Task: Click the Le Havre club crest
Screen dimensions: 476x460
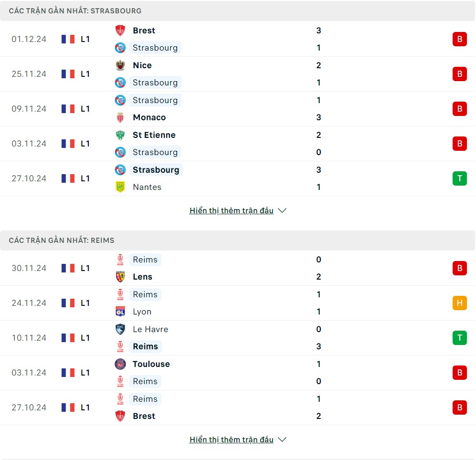Action: [x=120, y=329]
